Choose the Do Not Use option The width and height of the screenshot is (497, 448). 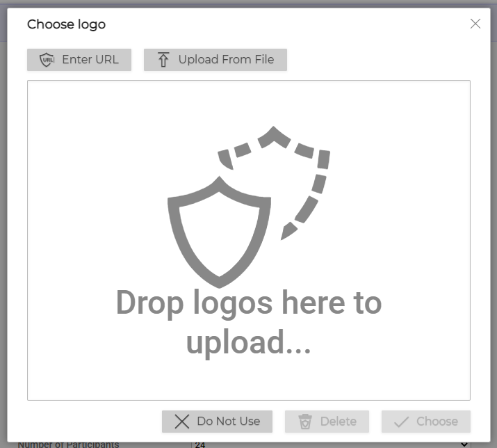217,422
